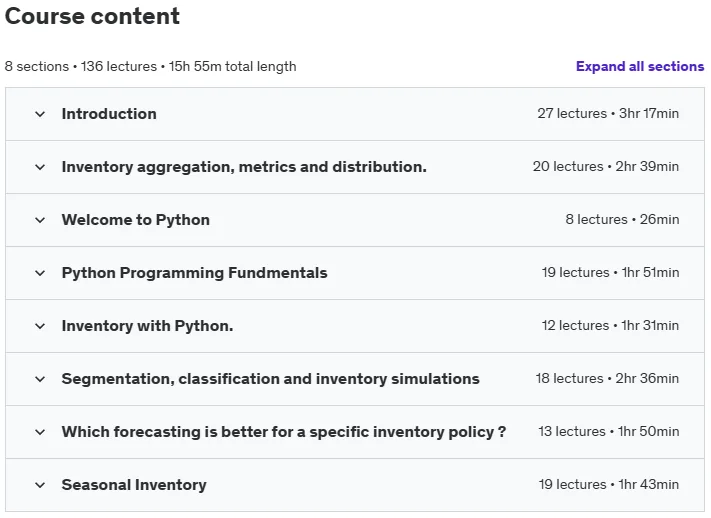Click the 27 lectures • 3hr 17min label
The image size is (711, 518).
pyautogui.click(x=608, y=113)
